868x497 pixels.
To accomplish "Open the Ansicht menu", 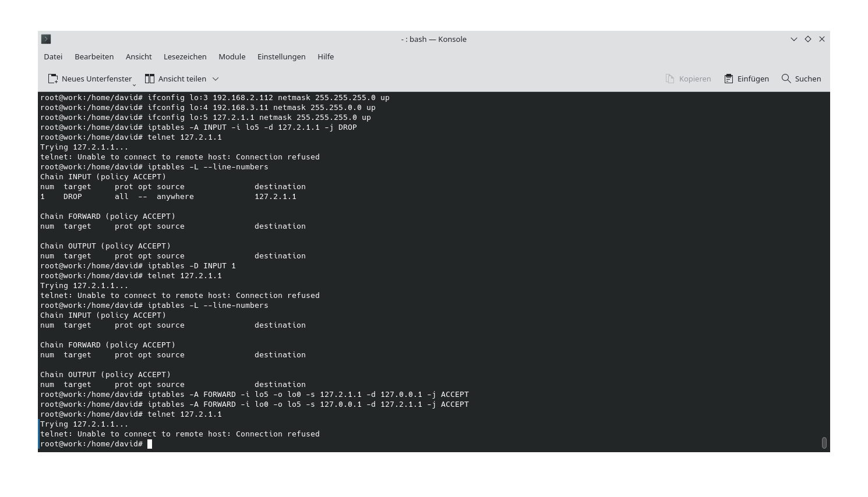I will [x=138, y=56].
